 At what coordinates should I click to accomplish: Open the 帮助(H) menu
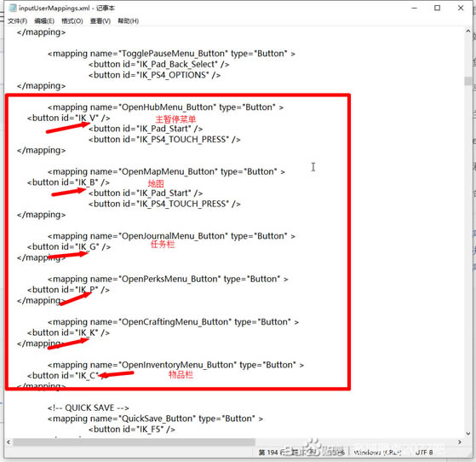click(128, 21)
